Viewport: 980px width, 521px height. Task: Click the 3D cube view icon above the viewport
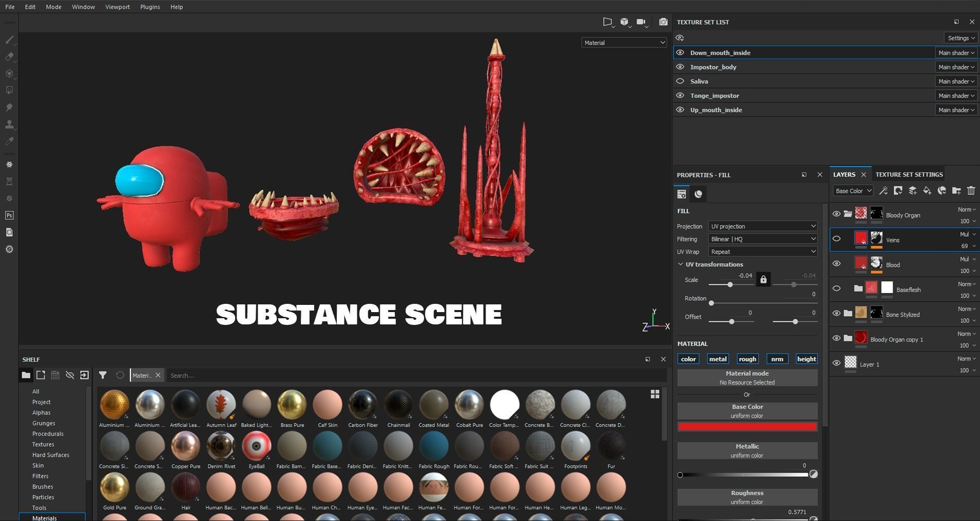tap(624, 22)
